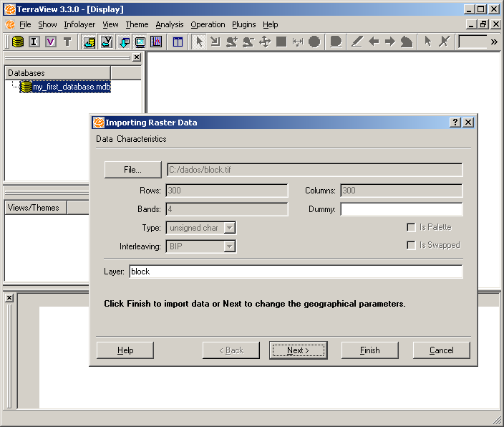Click the Theme 'T' toolbar icon
504x427 pixels.
67,42
